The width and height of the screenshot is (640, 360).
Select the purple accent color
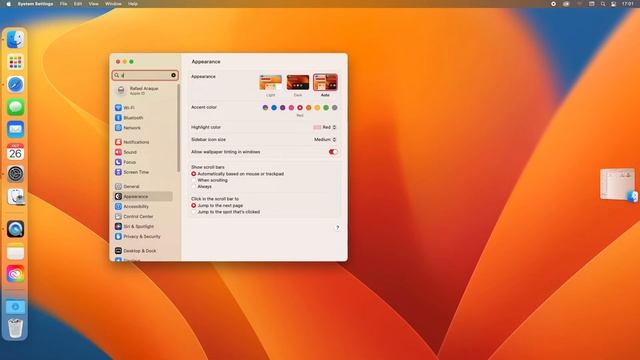[282, 108]
